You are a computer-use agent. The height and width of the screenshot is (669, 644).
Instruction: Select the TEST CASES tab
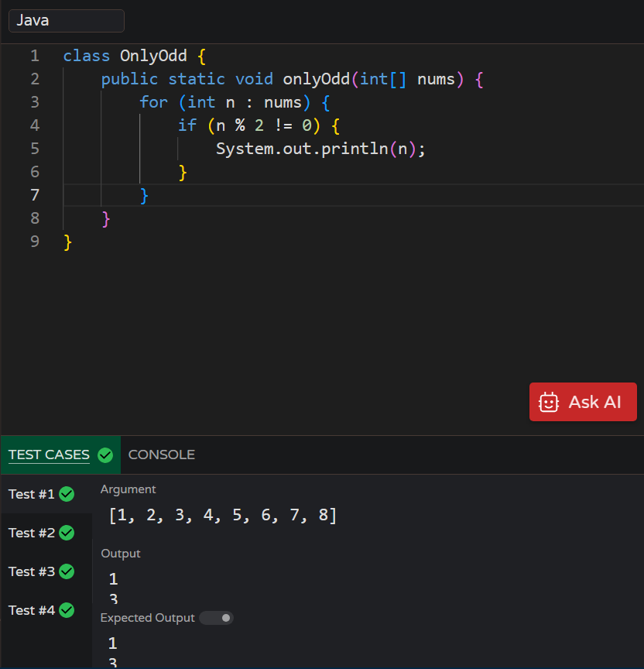[50, 455]
